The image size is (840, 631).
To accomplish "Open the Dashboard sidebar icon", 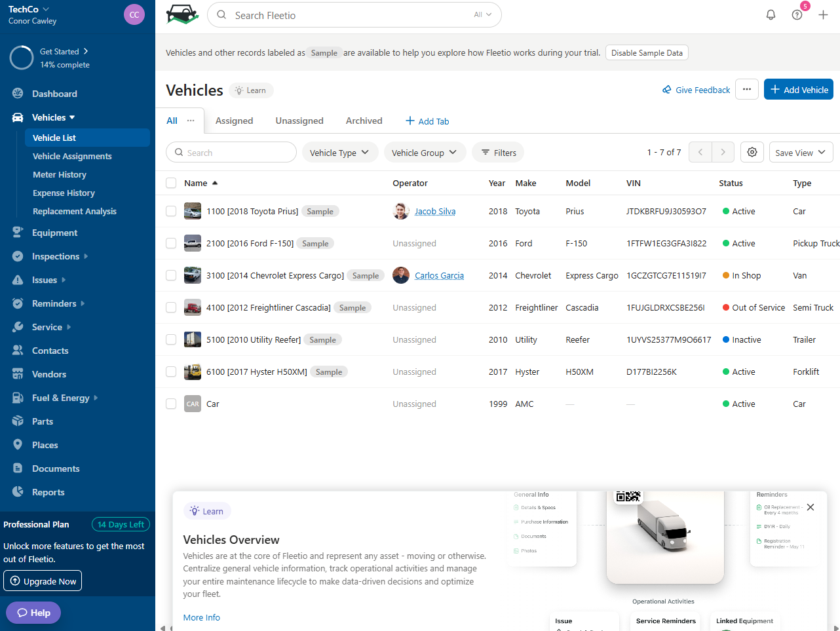I will click(18, 94).
